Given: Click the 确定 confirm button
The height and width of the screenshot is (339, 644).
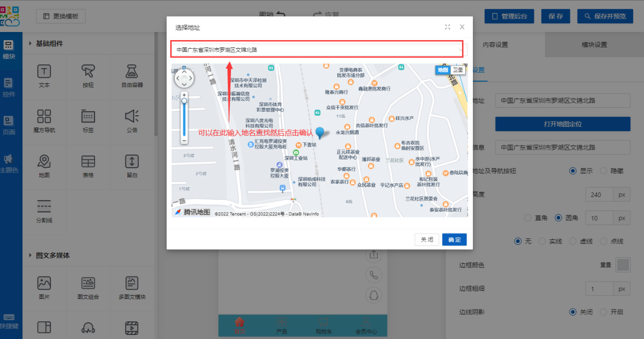Looking at the screenshot, I should click(454, 239).
